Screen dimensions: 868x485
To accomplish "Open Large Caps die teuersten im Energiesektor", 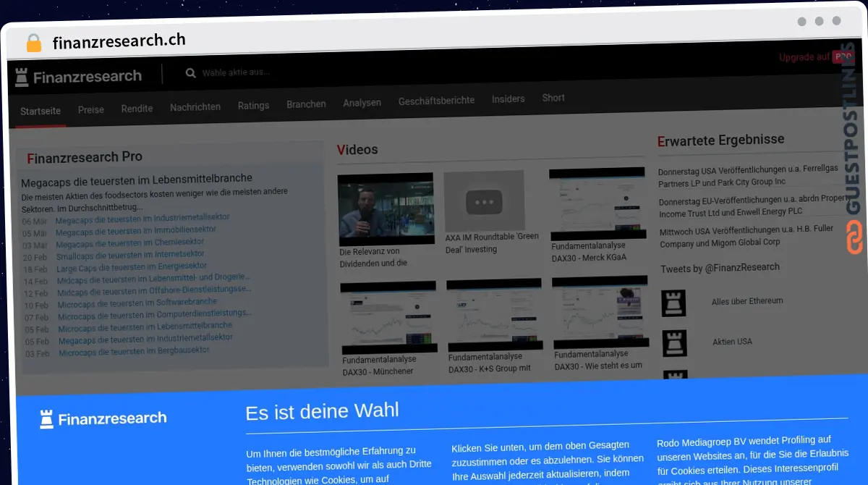I will pos(132,267).
